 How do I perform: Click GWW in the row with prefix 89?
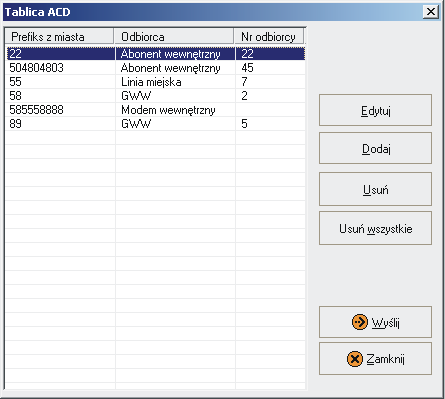point(136,124)
